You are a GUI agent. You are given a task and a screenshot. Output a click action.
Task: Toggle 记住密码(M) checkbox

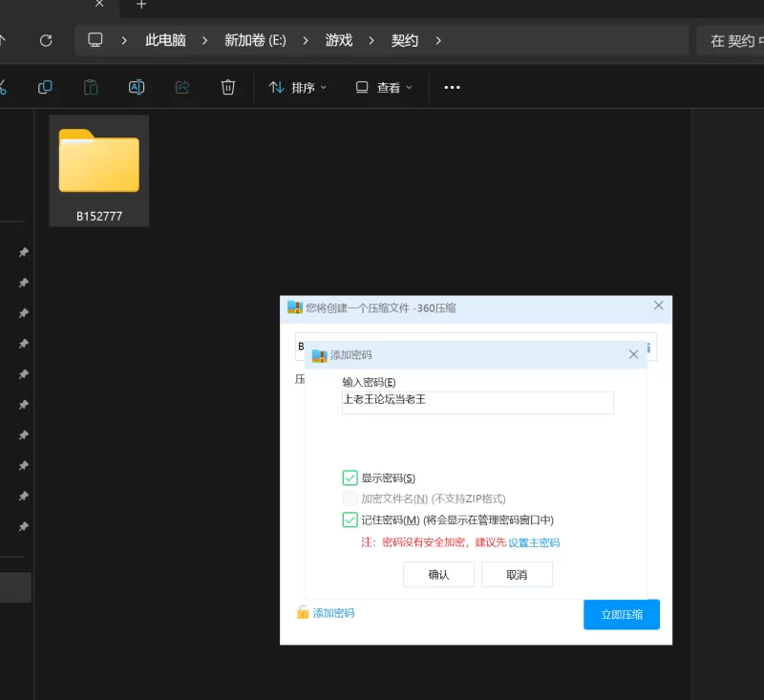click(350, 520)
